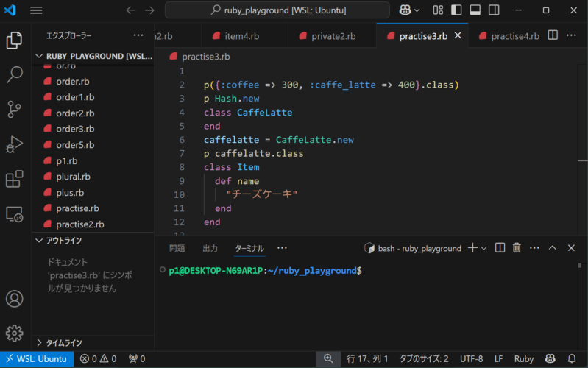This screenshot has width=588, height=368.
Task: Go back with the left arrow
Action: pyautogui.click(x=130, y=10)
